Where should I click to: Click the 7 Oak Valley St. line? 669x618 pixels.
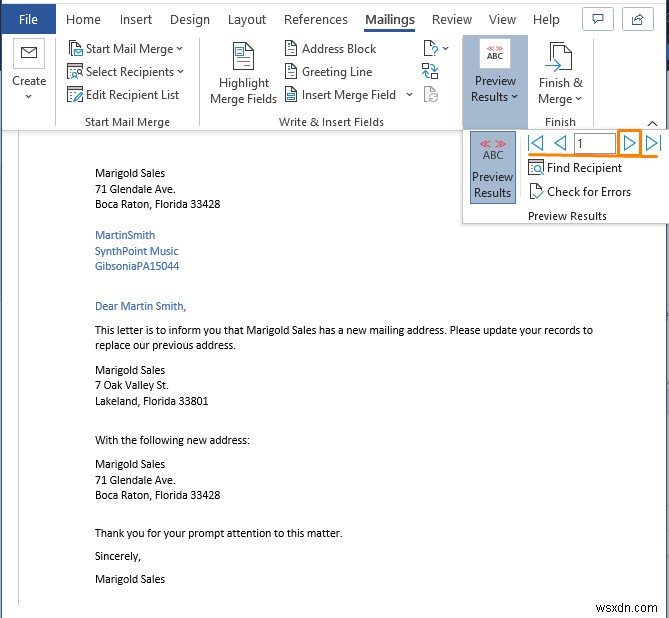pos(132,385)
